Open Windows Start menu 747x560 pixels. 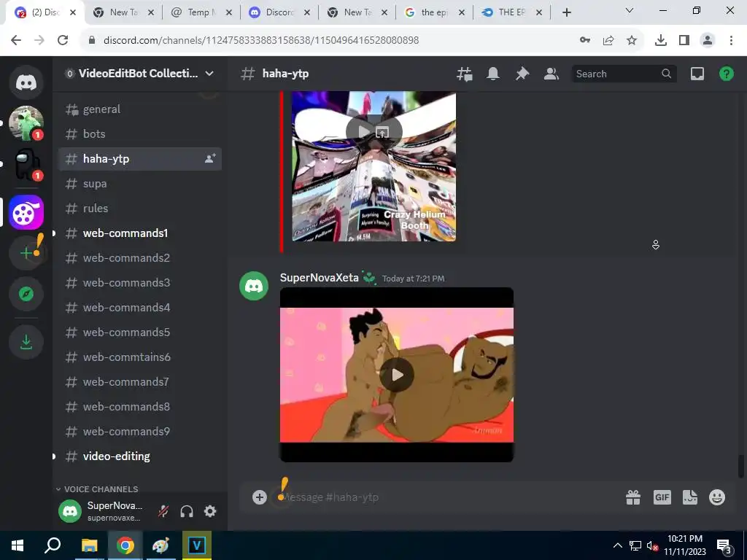(18, 545)
